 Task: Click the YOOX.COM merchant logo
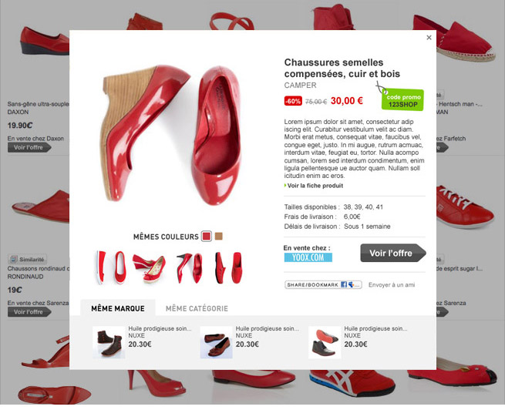point(308,257)
